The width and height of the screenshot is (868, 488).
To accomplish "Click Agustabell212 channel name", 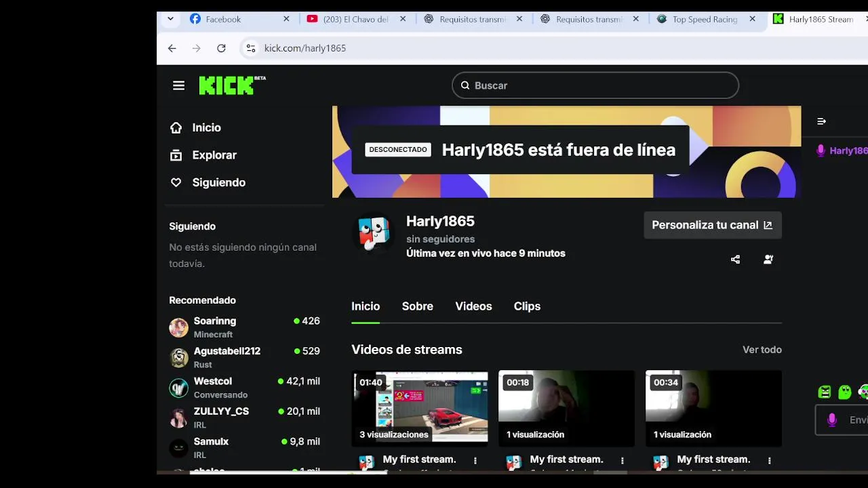I will 227,351.
